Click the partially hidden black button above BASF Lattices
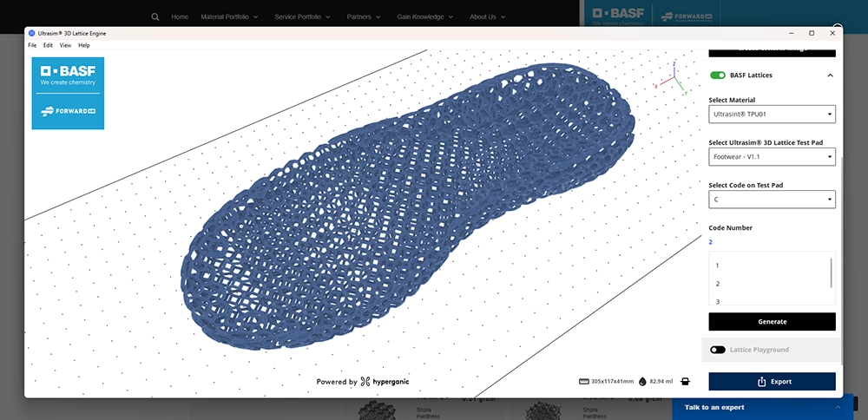Image resolution: width=868 pixels, height=420 pixels. pyautogui.click(x=772, y=53)
